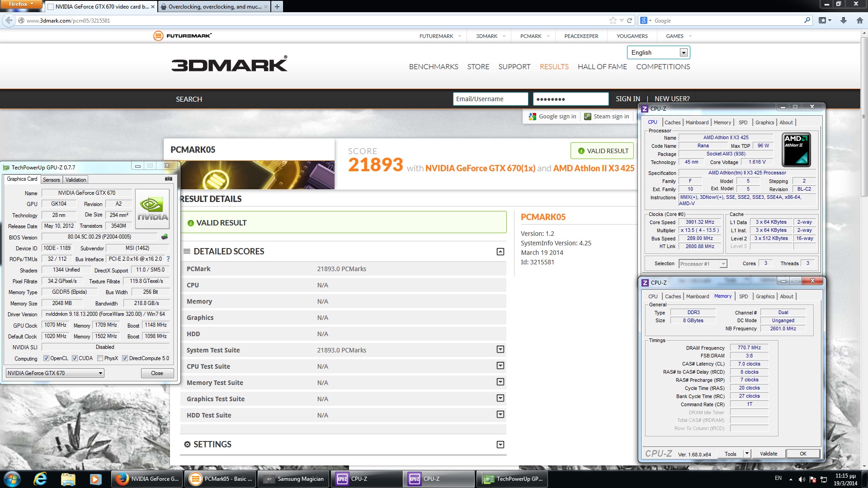The image size is (868, 488).
Task: Click the search magnifier in Google search box
Action: pyautogui.click(x=807, y=20)
